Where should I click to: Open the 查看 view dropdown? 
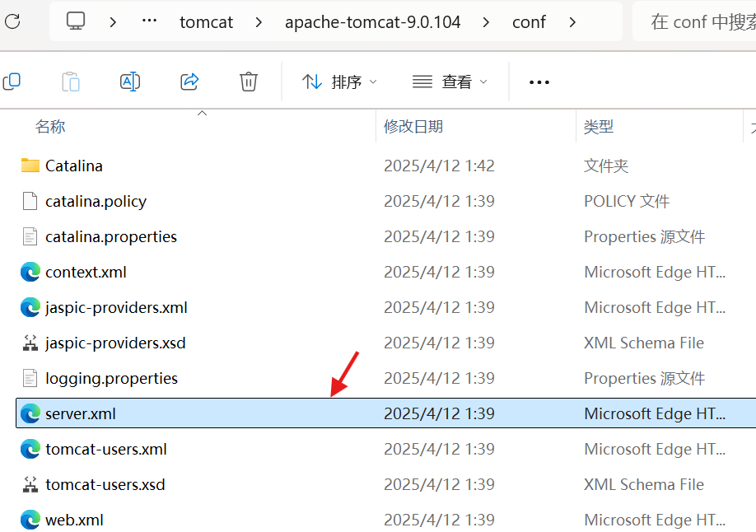450,82
